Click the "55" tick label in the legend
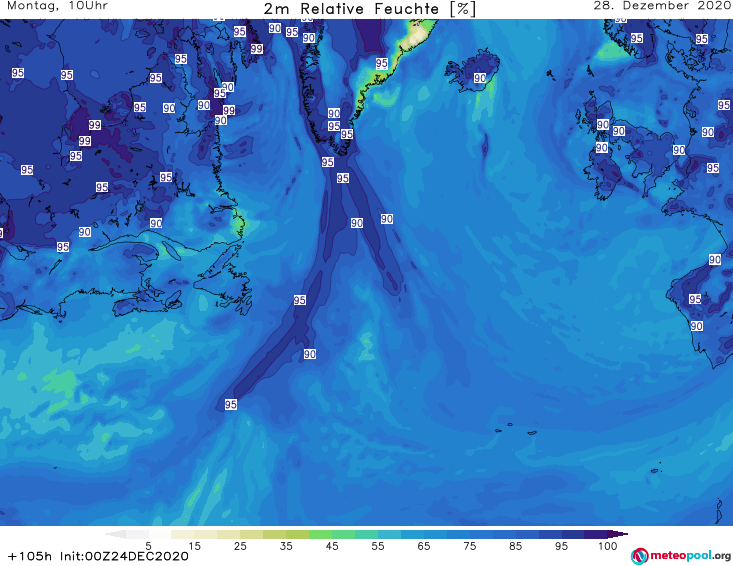This screenshot has height=566, width=733. (x=378, y=546)
